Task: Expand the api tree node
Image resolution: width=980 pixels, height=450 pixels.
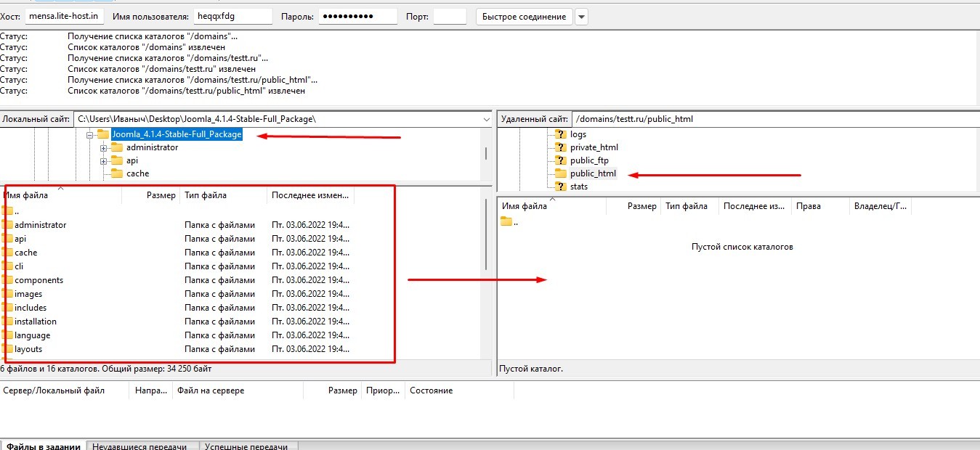Action: [x=104, y=160]
